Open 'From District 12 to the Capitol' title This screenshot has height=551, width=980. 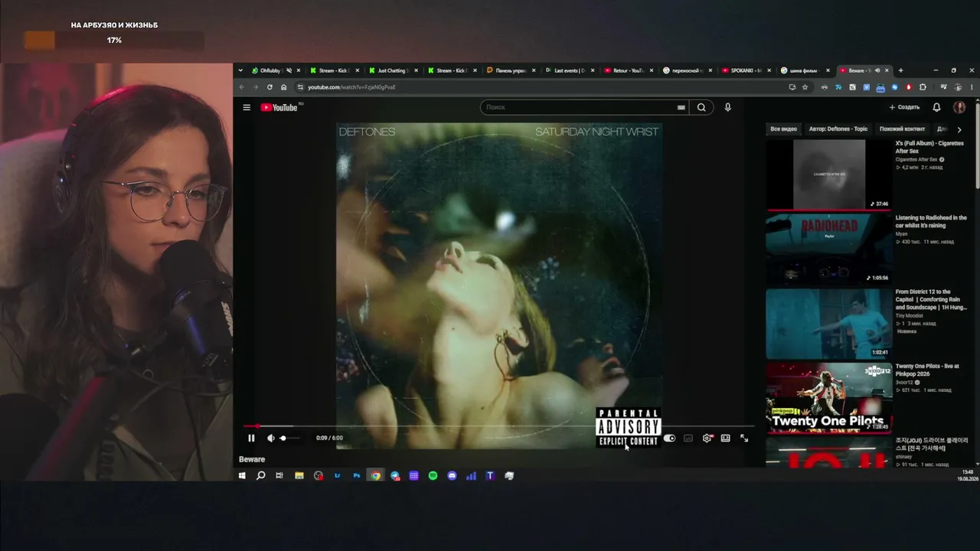(x=931, y=299)
